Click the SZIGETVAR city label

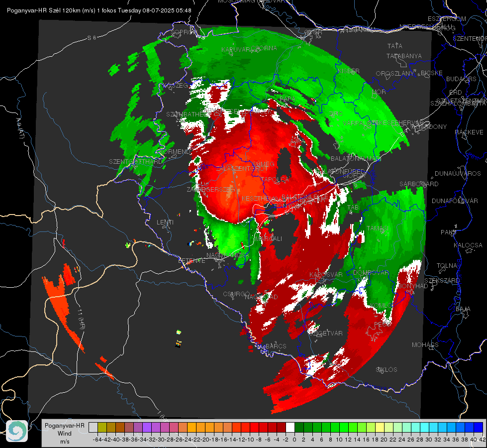325,334
